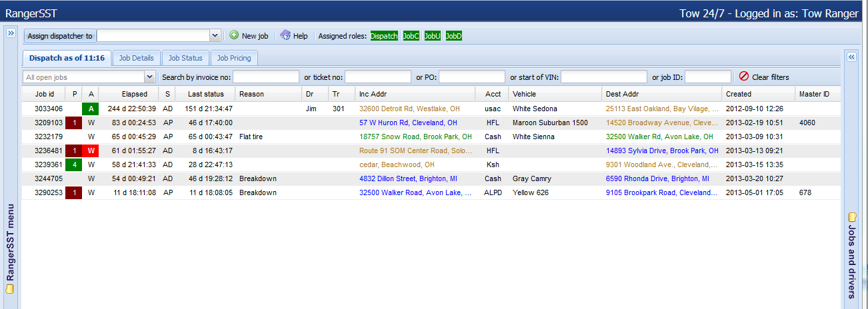The image size is (868, 309).
Task: Click the JobU role badge
Action: coord(432,36)
